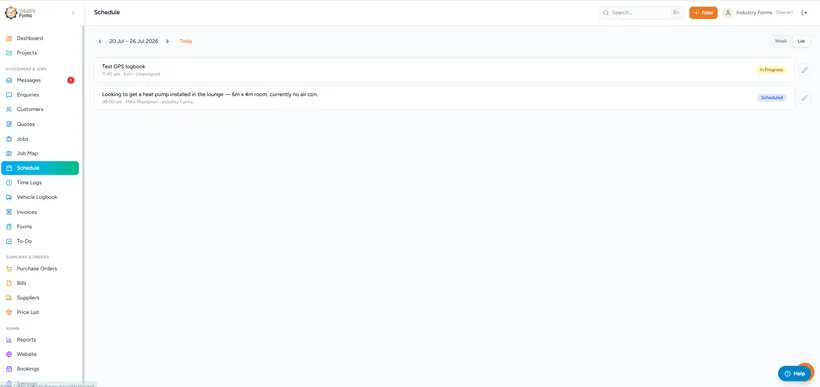Edit the Test GPS logbook entry
The image size is (820, 387).
click(x=804, y=70)
